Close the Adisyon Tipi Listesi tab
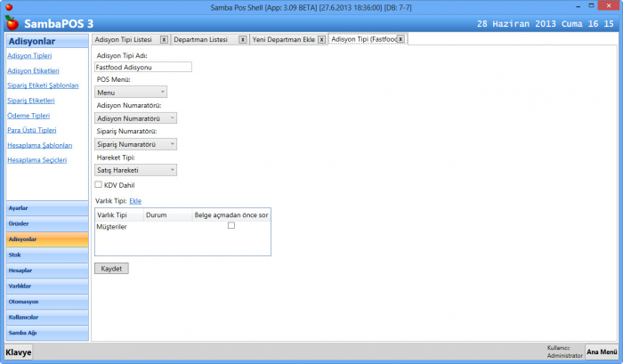This screenshot has height=364, width=623. coord(164,40)
